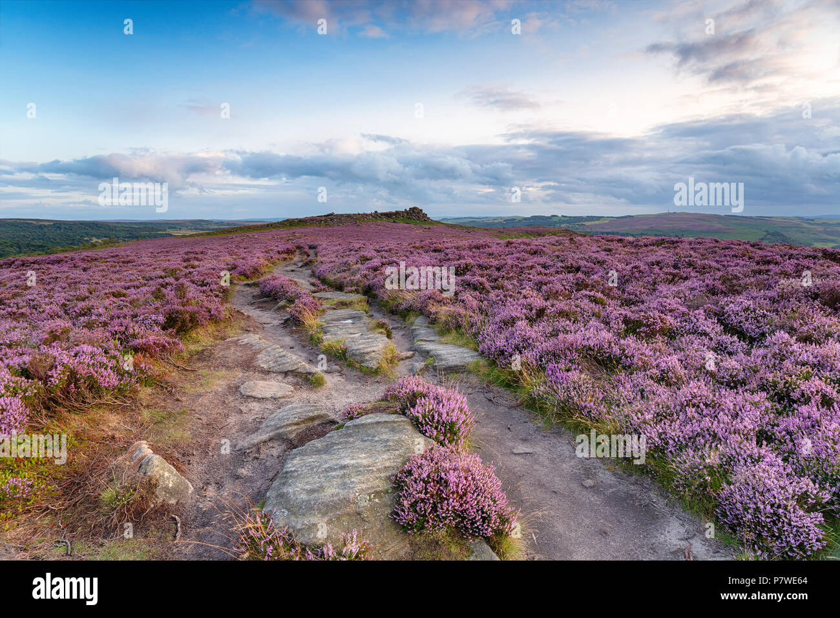The image size is (840, 618).
Task: Click the alamy logo in the black footer strip
Action: click(65, 589)
